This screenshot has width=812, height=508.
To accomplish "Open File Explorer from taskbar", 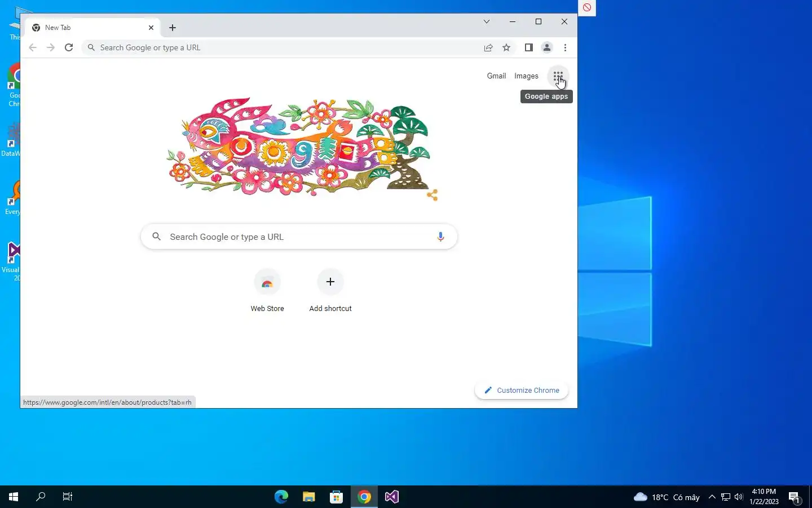I will (x=308, y=497).
